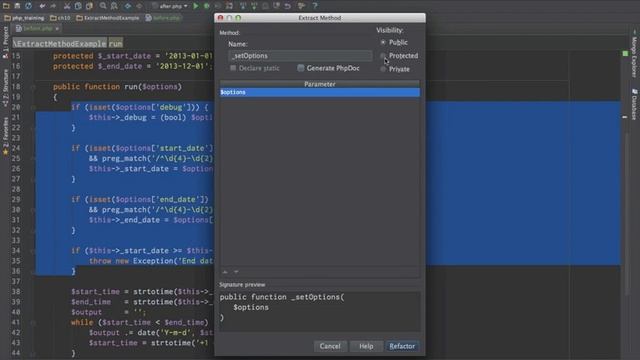
Task: Click the Help button in dialog
Action: (366, 346)
